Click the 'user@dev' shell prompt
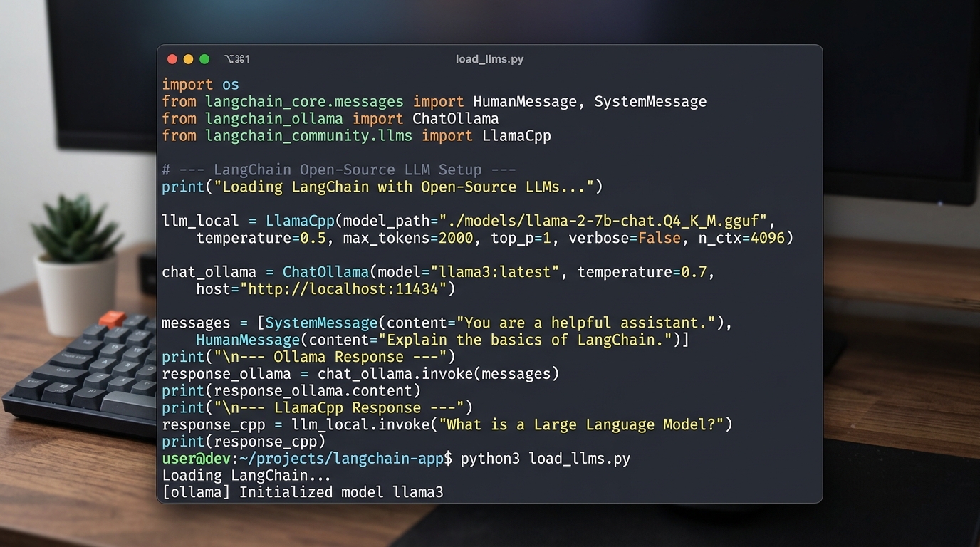Viewport: 980px width, 547px height. tap(196, 459)
